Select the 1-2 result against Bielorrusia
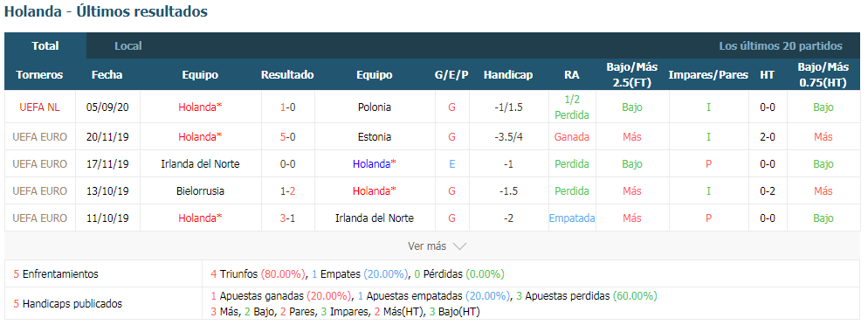This screenshot has height=325, width=868. 287,191
